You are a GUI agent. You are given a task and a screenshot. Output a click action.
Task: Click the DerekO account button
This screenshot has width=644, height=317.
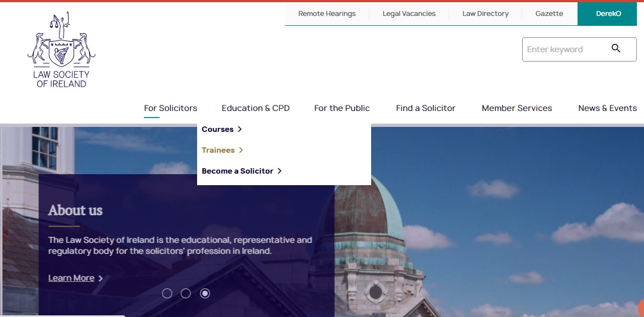pos(607,13)
